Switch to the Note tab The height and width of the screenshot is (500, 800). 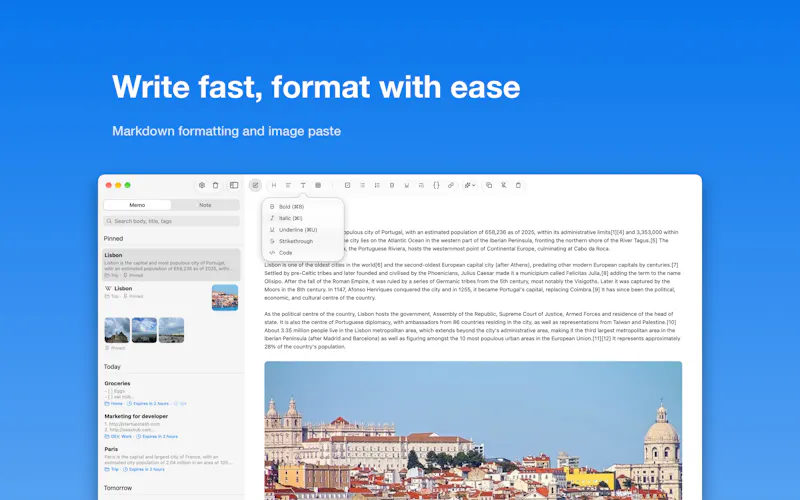[x=205, y=205]
